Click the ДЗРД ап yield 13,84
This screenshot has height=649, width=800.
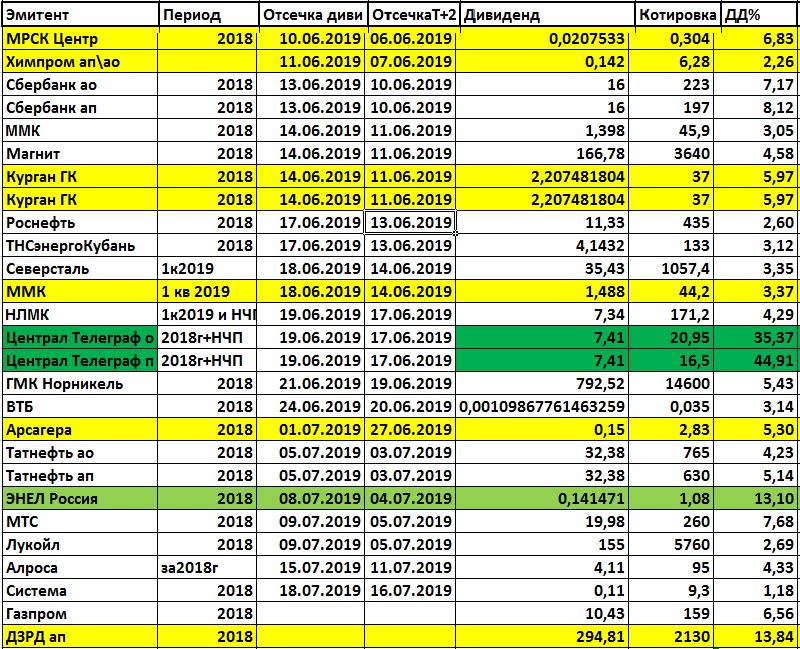click(757, 636)
